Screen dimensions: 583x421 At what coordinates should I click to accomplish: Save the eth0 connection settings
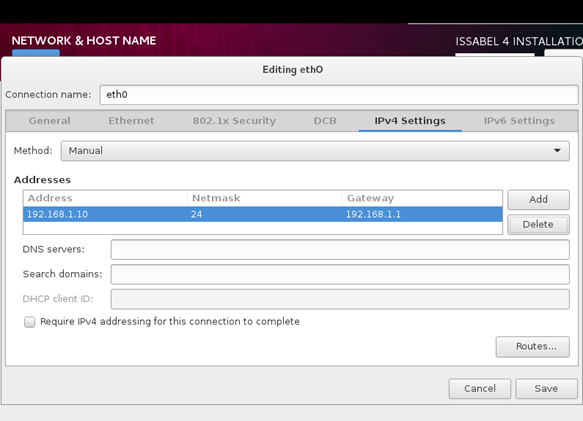(546, 389)
